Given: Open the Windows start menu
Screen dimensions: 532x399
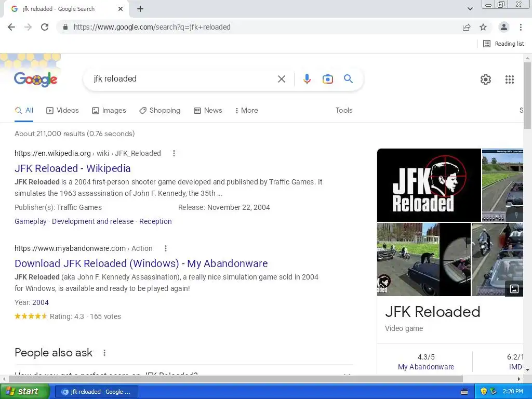Looking at the screenshot, I should tap(24, 392).
